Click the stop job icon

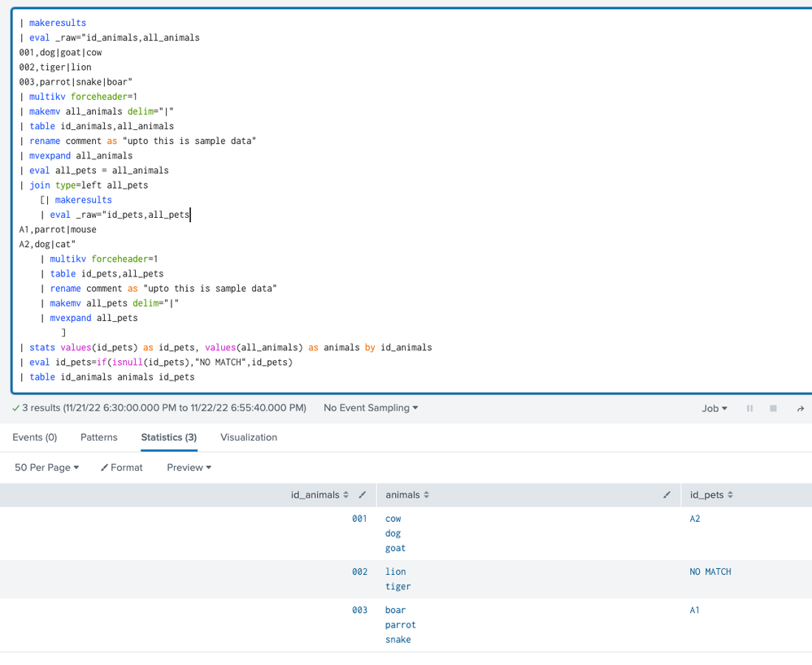point(773,408)
